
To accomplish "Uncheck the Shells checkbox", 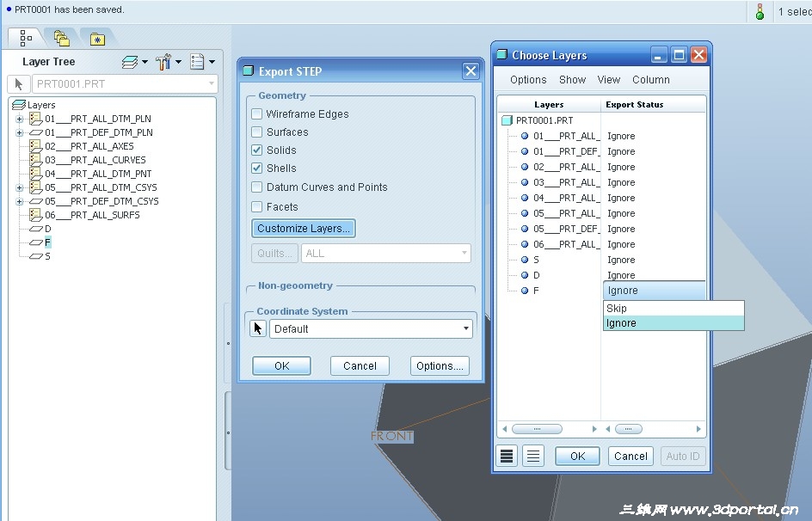I will pyautogui.click(x=256, y=169).
